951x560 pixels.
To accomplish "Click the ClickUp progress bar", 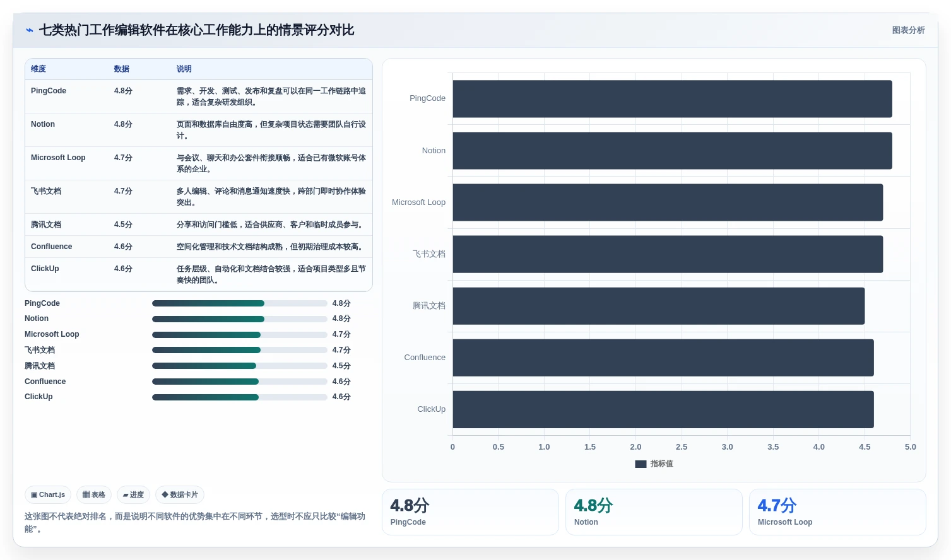I will [x=240, y=397].
